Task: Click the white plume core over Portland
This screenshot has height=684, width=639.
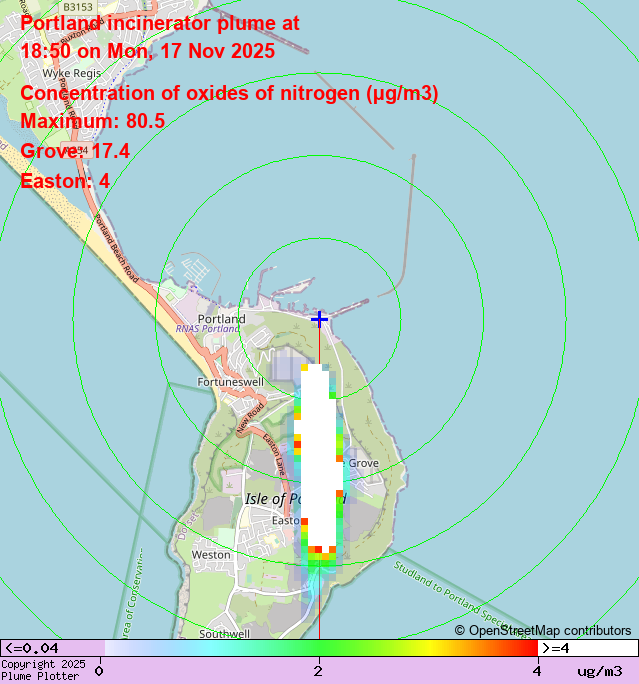Action: (x=319, y=456)
